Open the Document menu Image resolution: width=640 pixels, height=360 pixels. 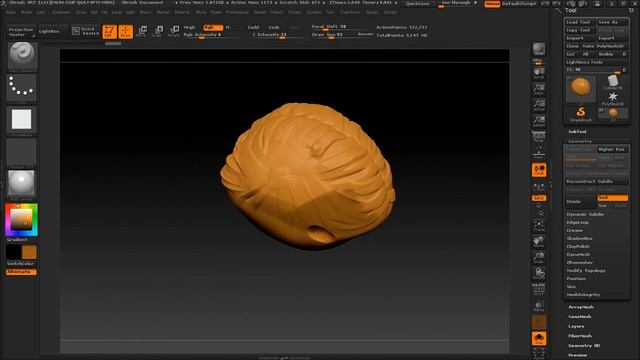tap(61, 12)
